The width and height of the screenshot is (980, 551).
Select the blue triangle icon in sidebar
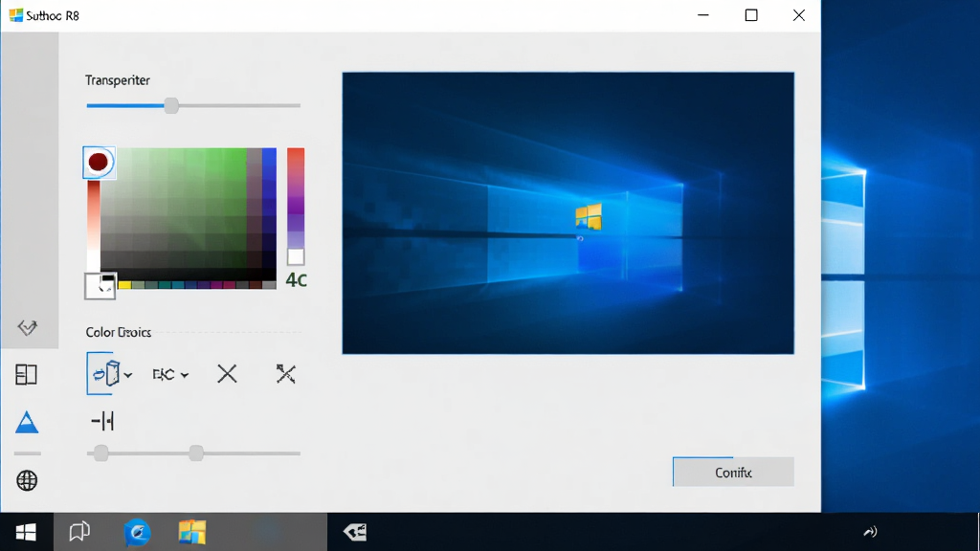(27, 422)
